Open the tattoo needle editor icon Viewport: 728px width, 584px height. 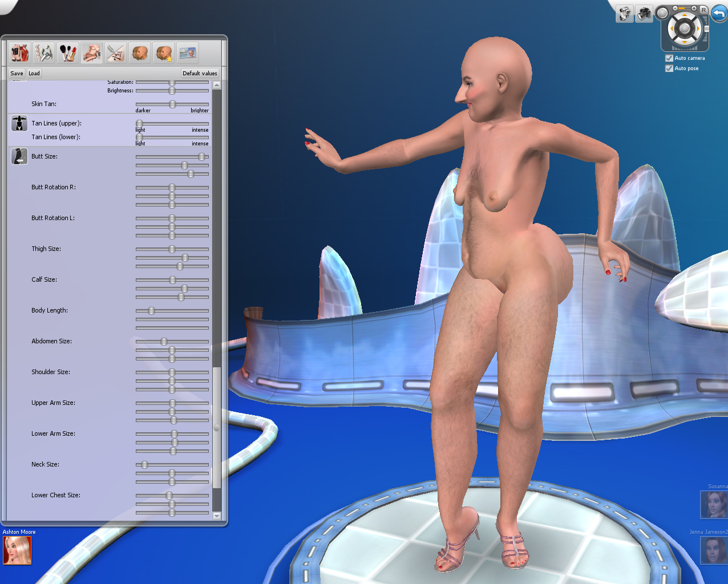point(115,53)
